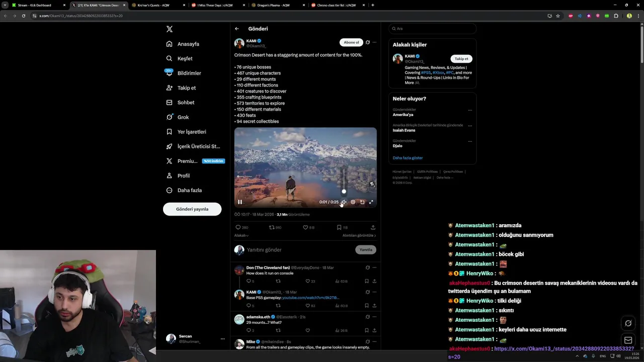Open video settings gear icon

coord(353,202)
